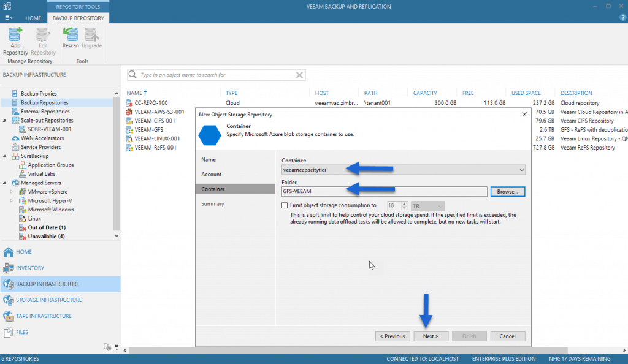Click the Finish wizard button

tap(469, 336)
